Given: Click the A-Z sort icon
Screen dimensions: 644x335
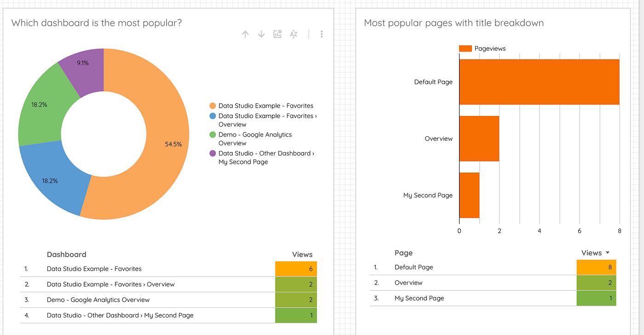Looking at the screenshot, I should coord(293,34).
